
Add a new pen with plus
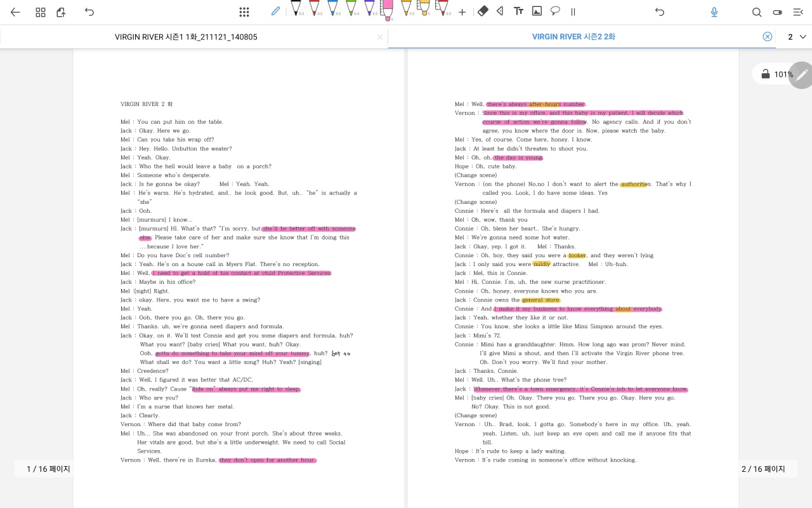click(x=462, y=12)
